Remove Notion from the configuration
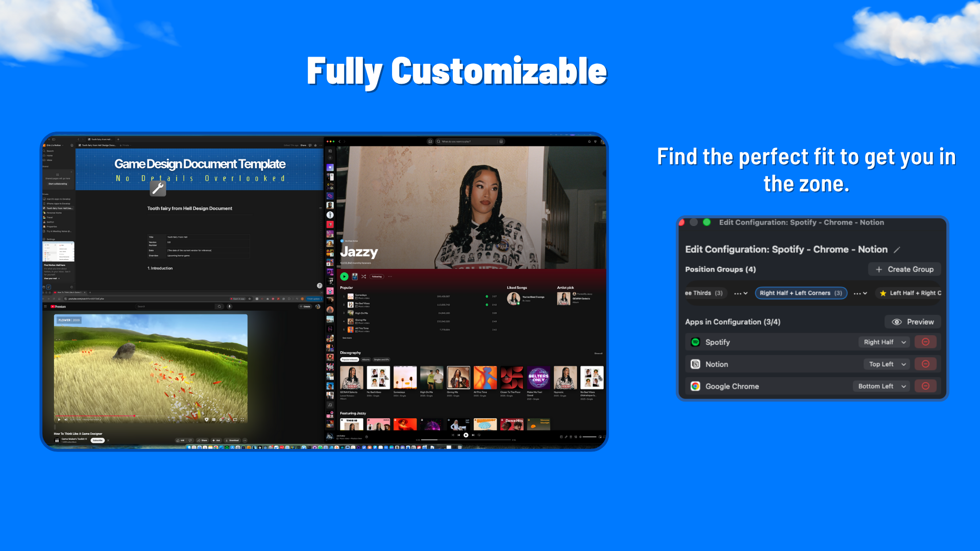This screenshot has width=980, height=551. click(925, 364)
